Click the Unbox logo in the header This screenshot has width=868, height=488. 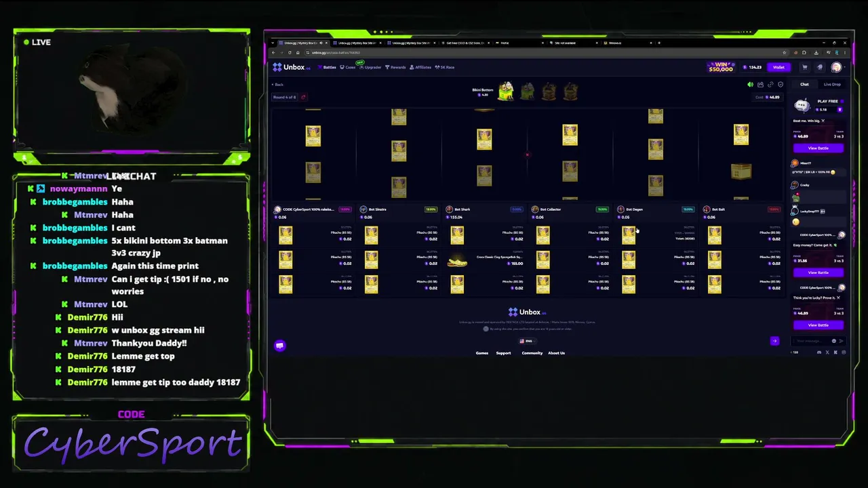click(x=291, y=67)
